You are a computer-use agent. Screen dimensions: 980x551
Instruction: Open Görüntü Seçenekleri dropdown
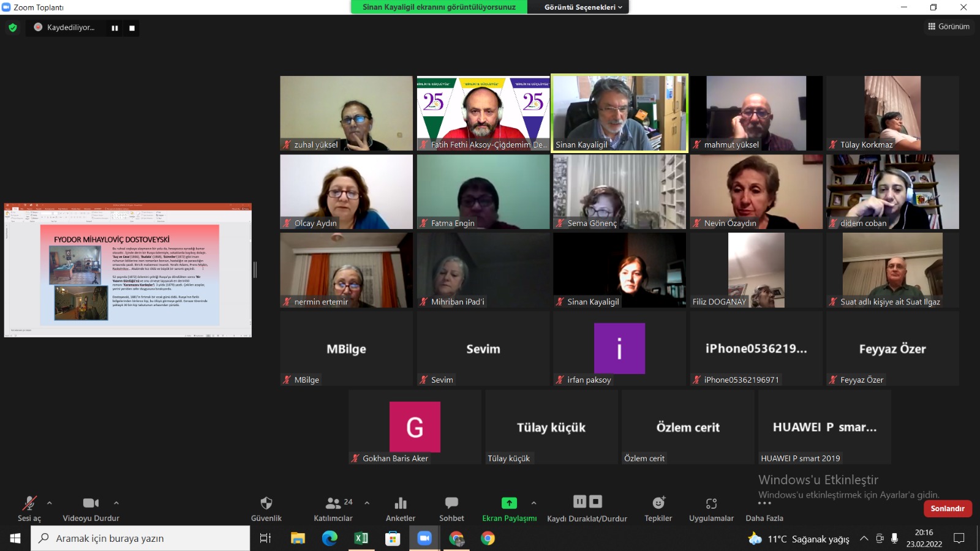tap(583, 7)
